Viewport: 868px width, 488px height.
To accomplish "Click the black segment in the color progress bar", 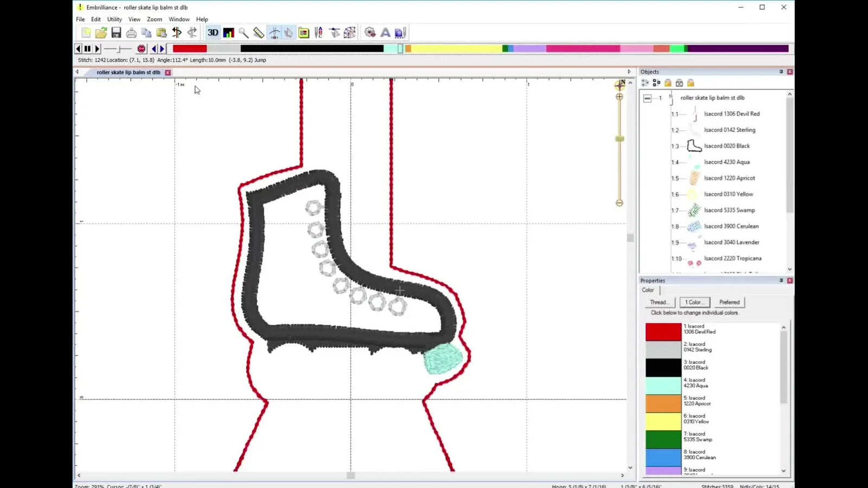I will point(312,49).
